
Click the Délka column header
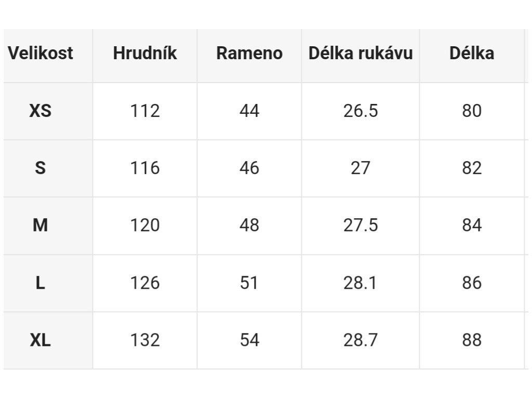click(472, 54)
